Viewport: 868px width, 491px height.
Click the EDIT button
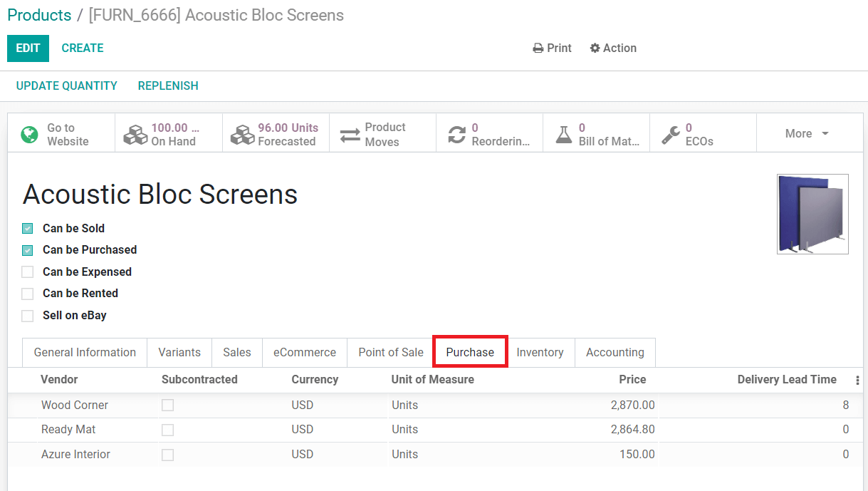pos(28,48)
